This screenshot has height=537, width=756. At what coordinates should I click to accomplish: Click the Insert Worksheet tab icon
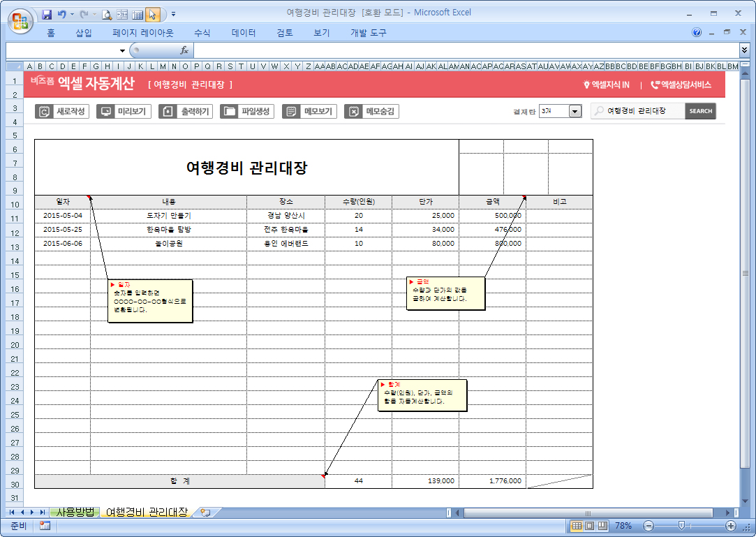pyautogui.click(x=206, y=513)
